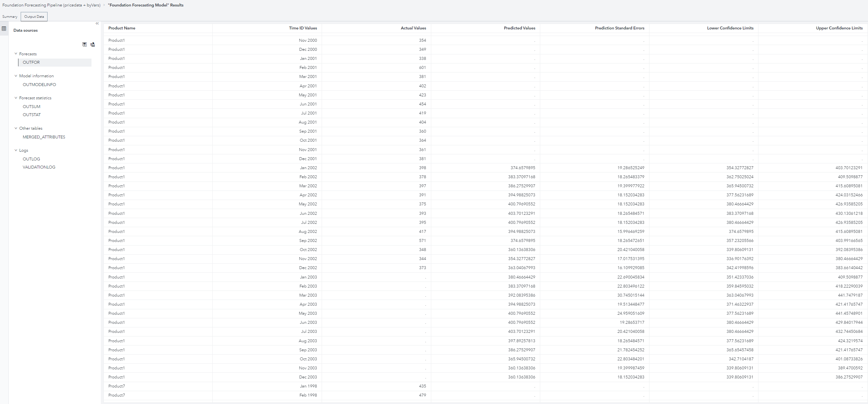Open the OUTMODELINFO model information table
868x404 pixels.
[39, 84]
